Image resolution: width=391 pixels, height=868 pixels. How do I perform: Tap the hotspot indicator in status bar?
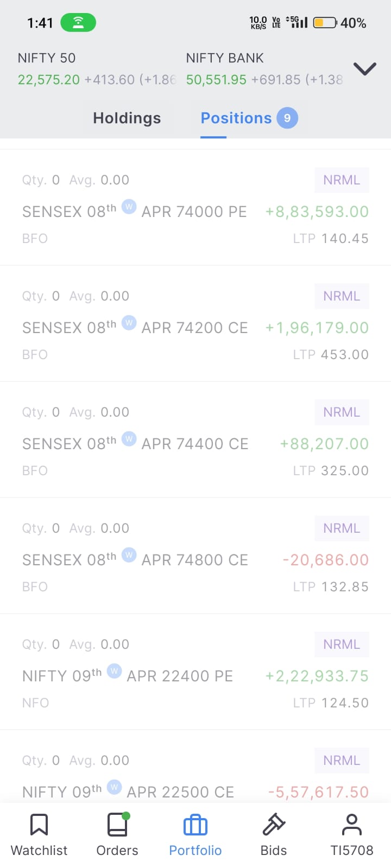(x=78, y=23)
